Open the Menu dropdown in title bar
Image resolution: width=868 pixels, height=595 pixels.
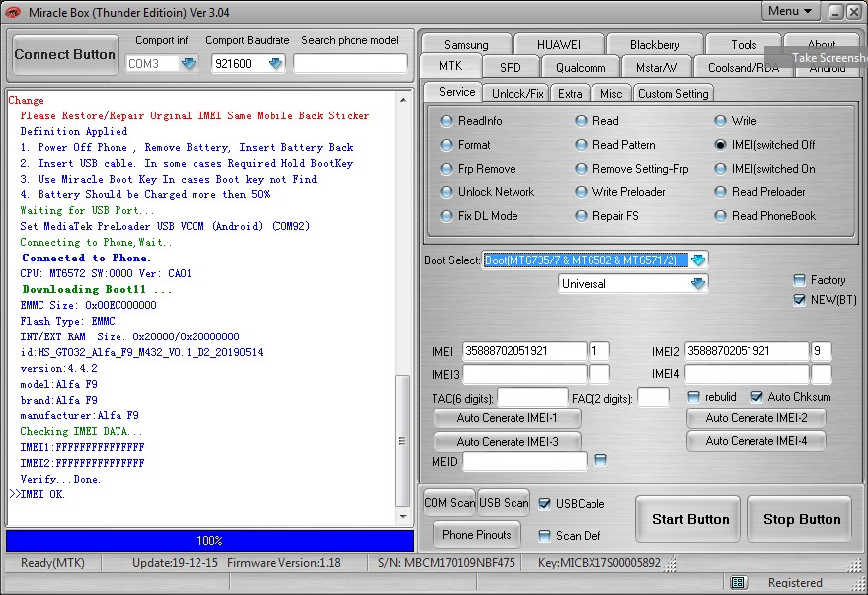pyautogui.click(x=790, y=11)
